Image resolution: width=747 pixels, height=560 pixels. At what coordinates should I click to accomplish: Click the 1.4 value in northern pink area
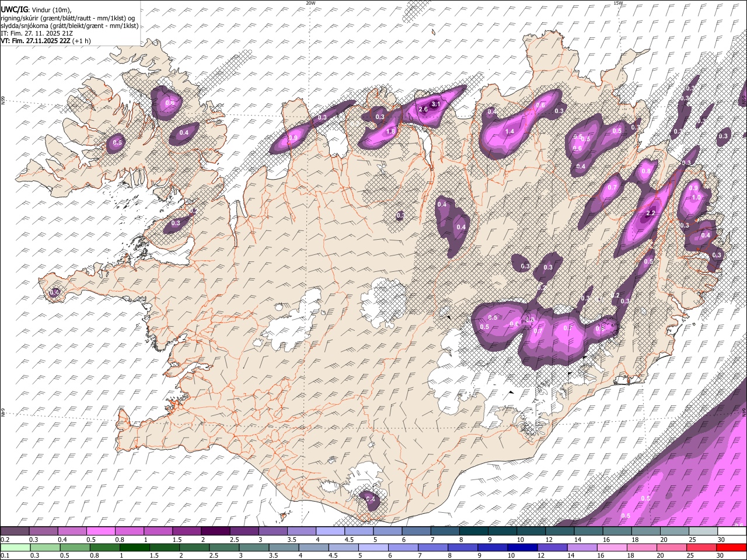point(509,132)
